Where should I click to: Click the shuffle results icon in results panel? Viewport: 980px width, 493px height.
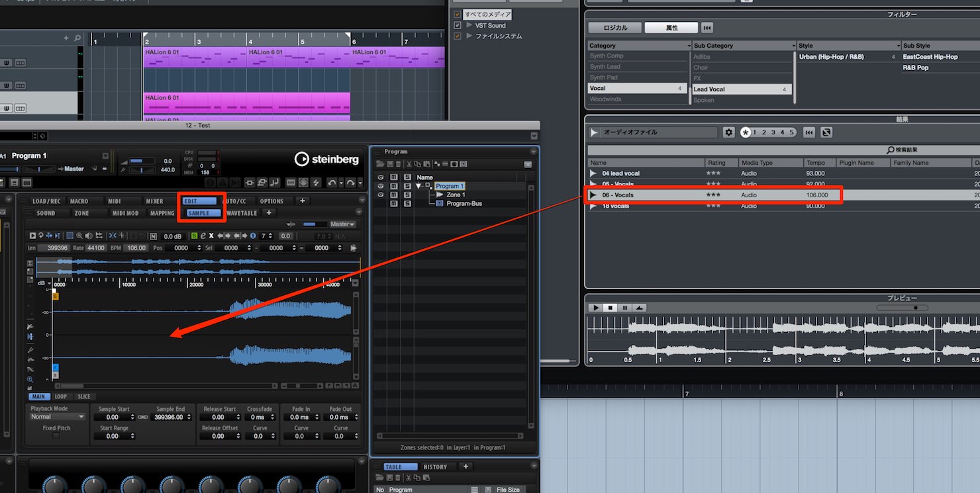(x=826, y=132)
